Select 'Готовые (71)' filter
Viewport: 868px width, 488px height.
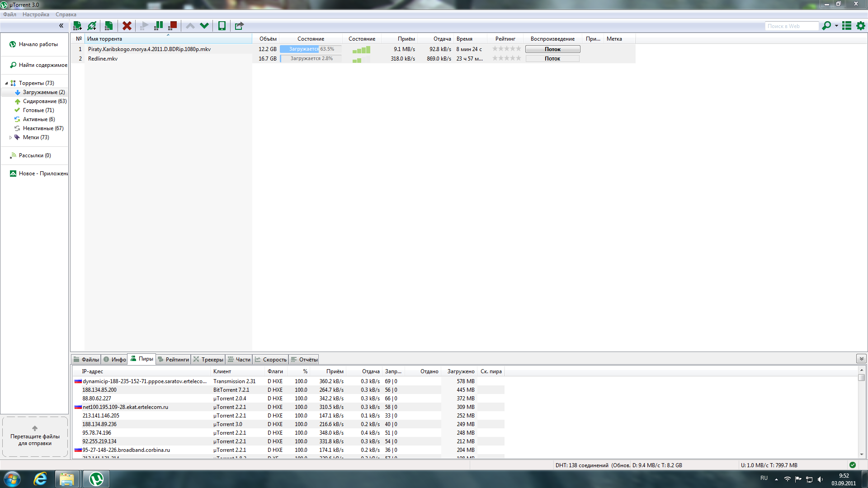34,110
